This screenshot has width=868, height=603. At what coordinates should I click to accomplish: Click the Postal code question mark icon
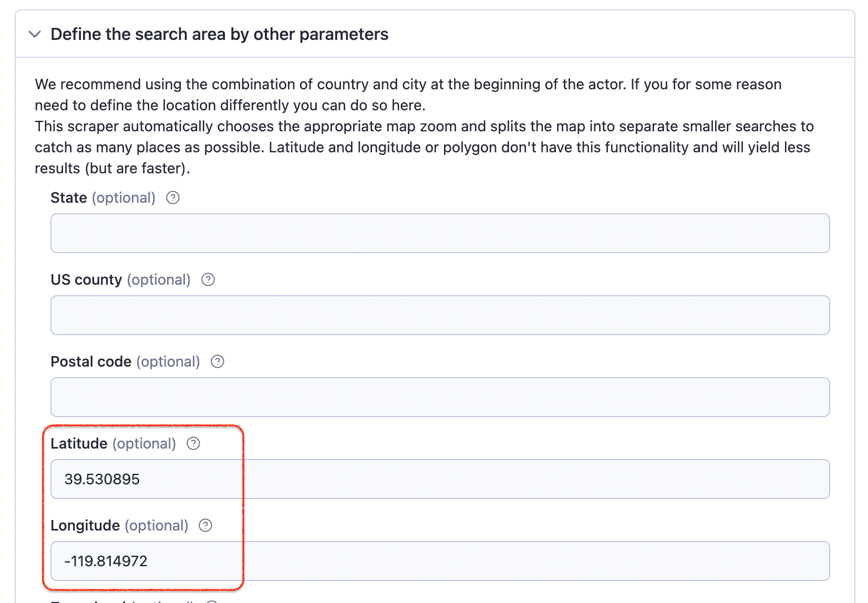click(218, 361)
